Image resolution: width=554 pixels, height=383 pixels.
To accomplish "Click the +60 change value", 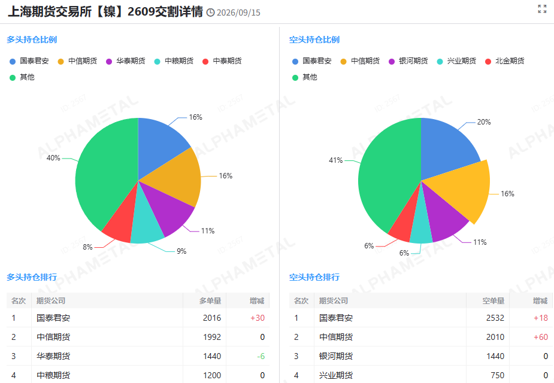I will tap(541, 337).
